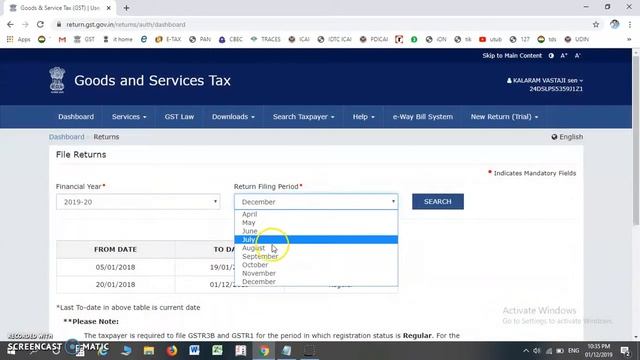The image size is (640, 360).
Task: Open a new browser tab
Action: pos(127,8)
